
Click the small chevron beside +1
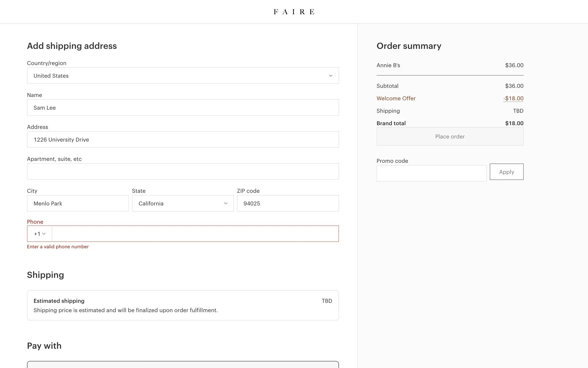click(44, 234)
